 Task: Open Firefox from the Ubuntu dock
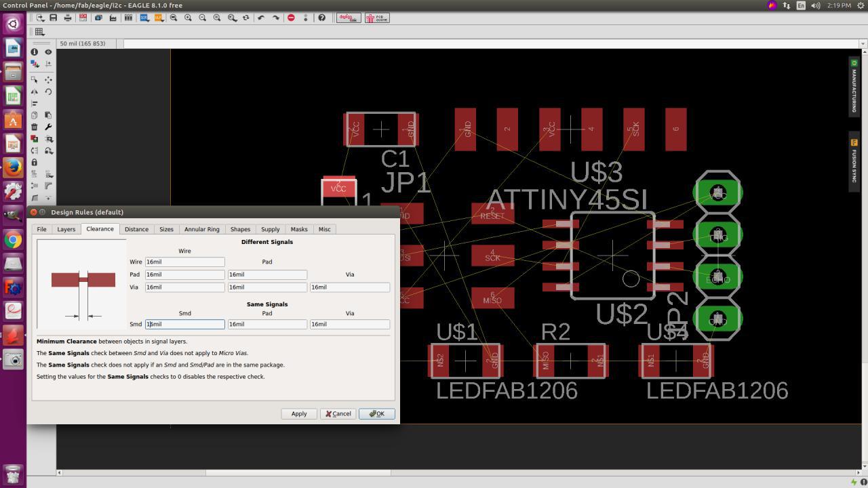(13, 167)
